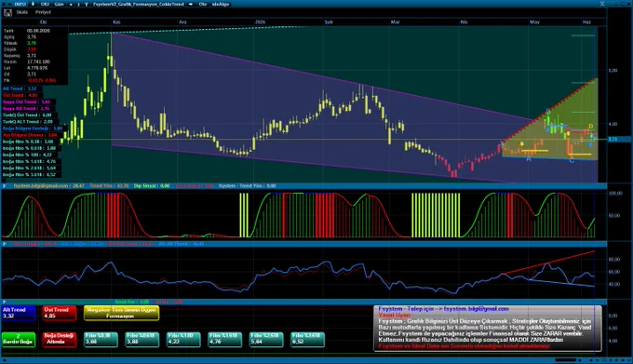Image resolution: width=633 pixels, height=364 pixels.
Task: Click the 'May' month label on time axis
Action: click(534, 22)
